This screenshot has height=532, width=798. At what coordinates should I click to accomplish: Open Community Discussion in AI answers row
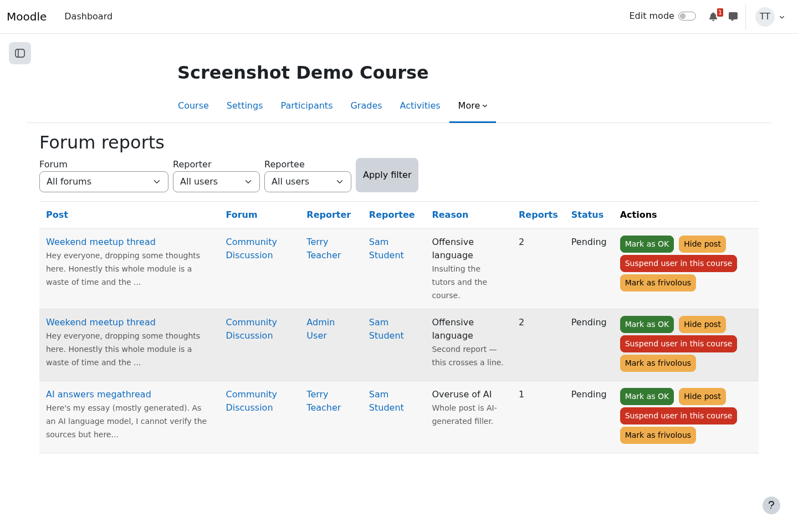(x=251, y=401)
